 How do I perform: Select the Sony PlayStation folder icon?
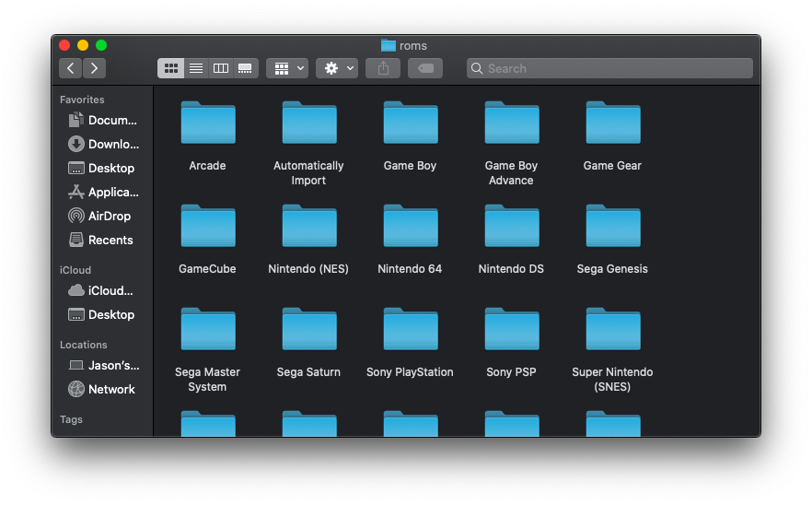pos(411,329)
